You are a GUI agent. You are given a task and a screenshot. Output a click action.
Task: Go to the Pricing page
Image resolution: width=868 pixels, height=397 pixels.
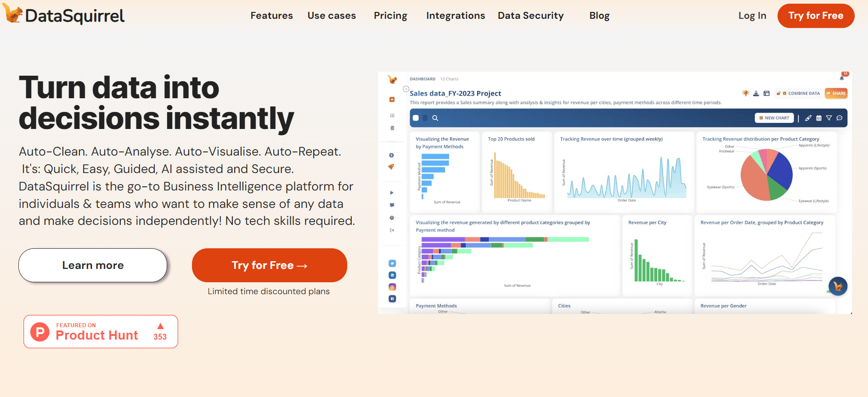pos(390,16)
